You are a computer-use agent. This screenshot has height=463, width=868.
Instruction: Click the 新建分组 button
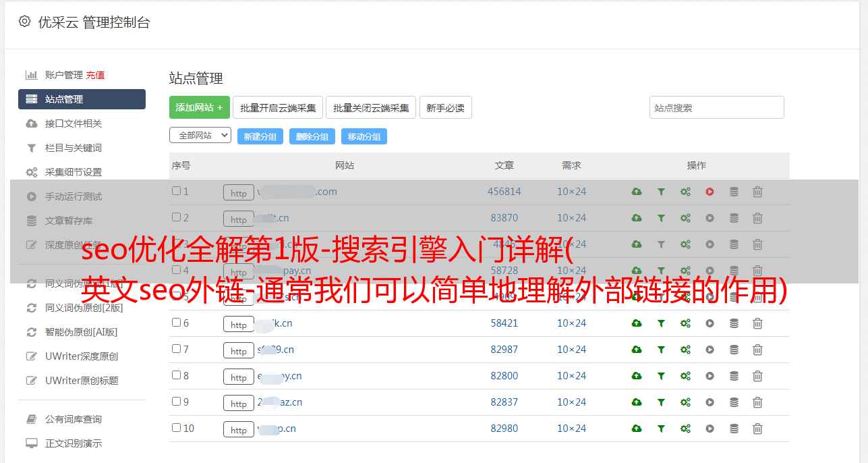tap(260, 136)
